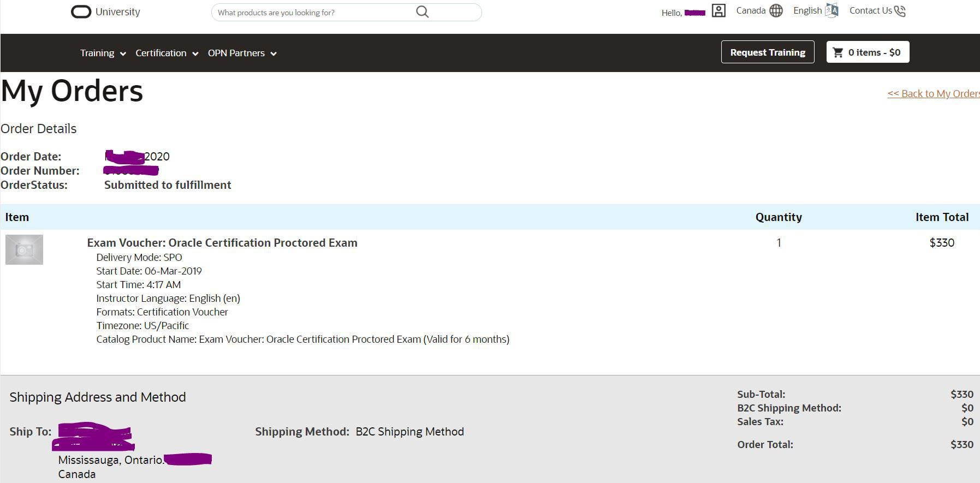This screenshot has width=980, height=483.
Task: Click the search magnifier icon
Action: click(x=422, y=12)
